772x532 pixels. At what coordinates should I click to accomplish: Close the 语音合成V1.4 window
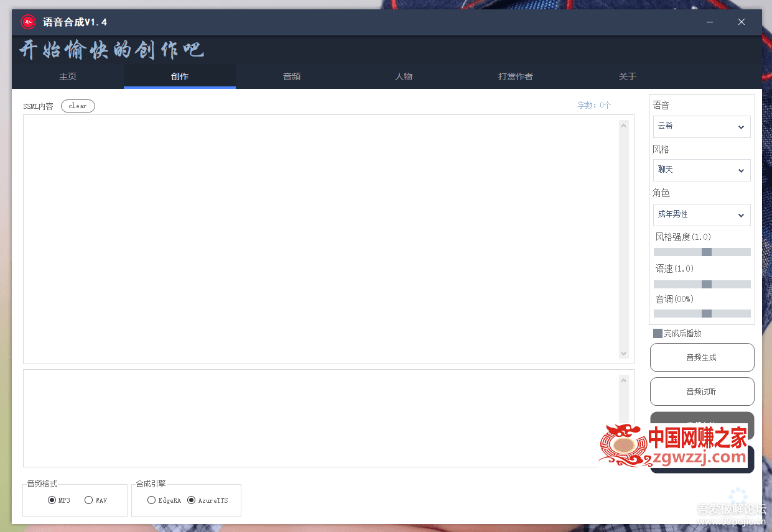(x=742, y=22)
